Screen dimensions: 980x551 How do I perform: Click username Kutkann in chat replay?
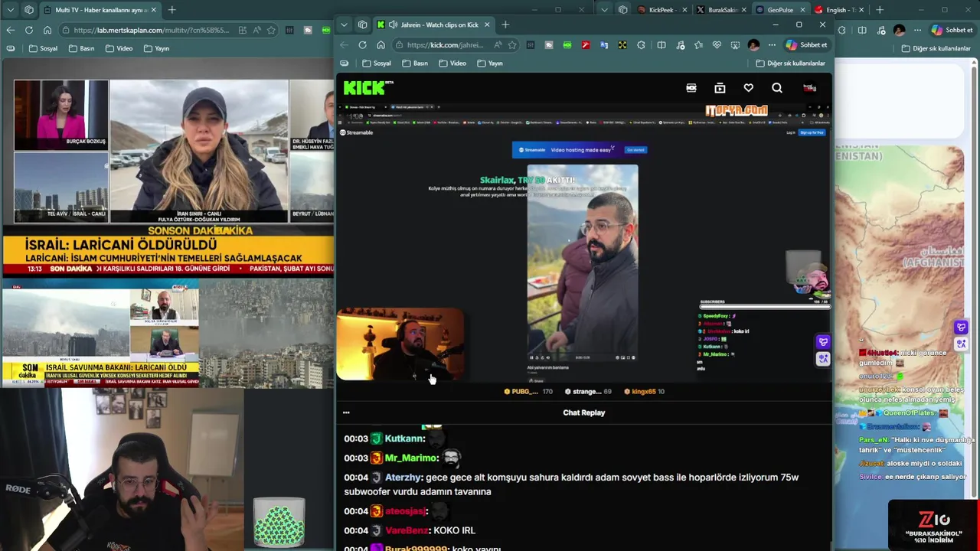[404, 439]
